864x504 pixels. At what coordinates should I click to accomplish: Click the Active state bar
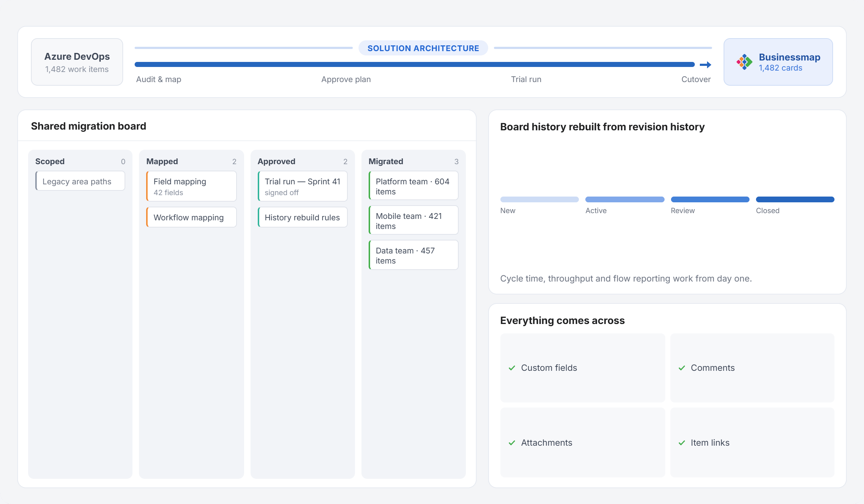[x=625, y=199]
